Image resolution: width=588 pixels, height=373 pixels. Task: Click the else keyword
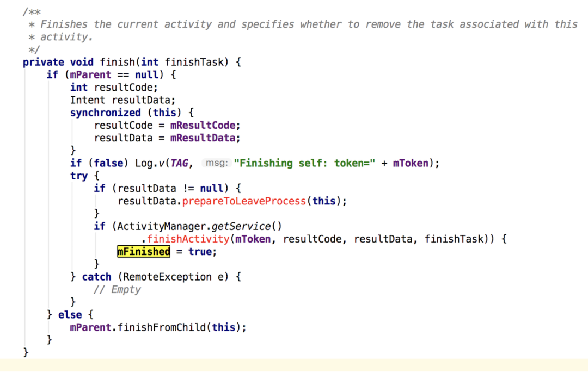pyautogui.click(x=70, y=315)
